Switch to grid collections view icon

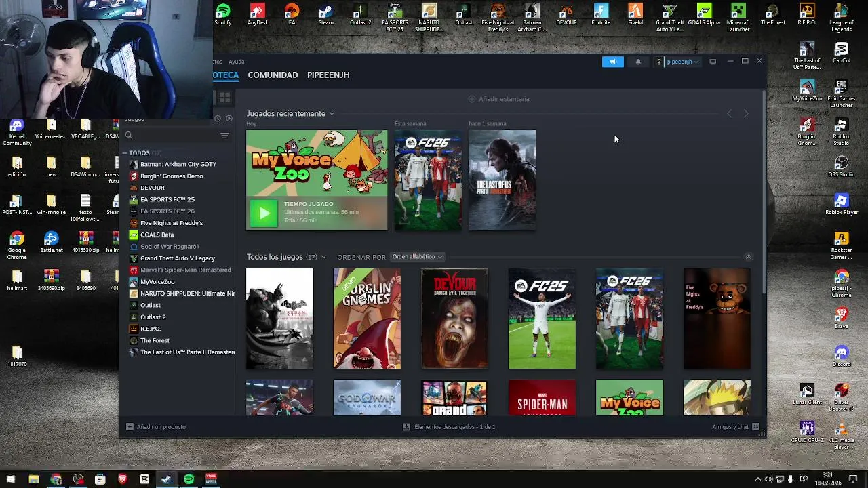click(224, 98)
